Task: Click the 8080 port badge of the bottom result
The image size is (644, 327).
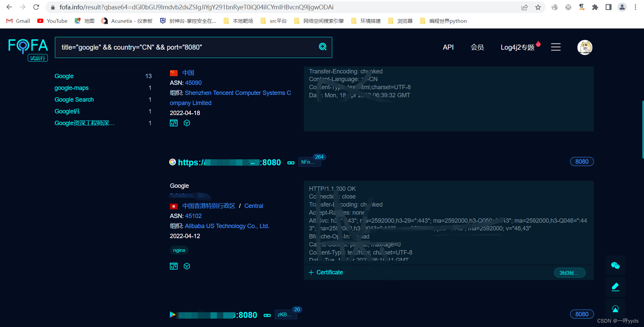Action: point(582,314)
